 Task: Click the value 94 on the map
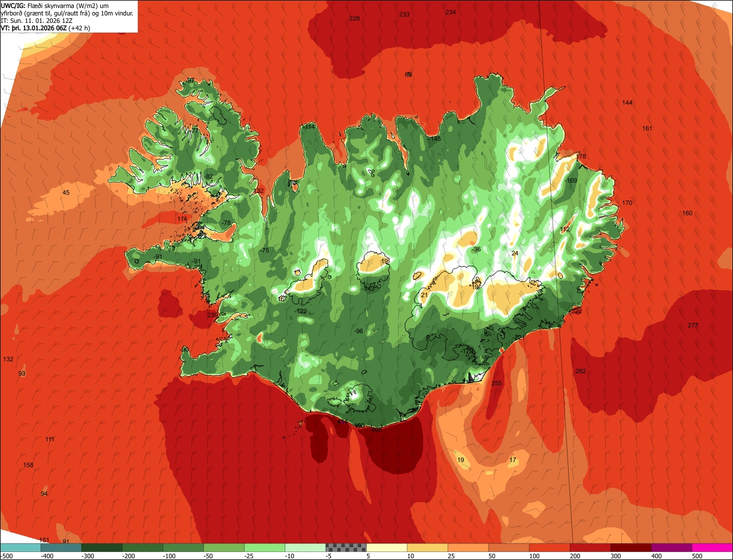click(44, 494)
